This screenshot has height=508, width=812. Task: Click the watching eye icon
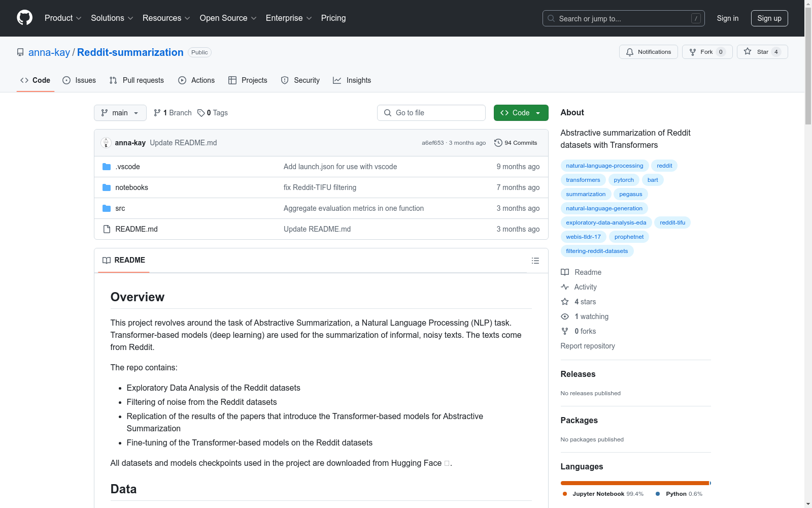(x=565, y=316)
